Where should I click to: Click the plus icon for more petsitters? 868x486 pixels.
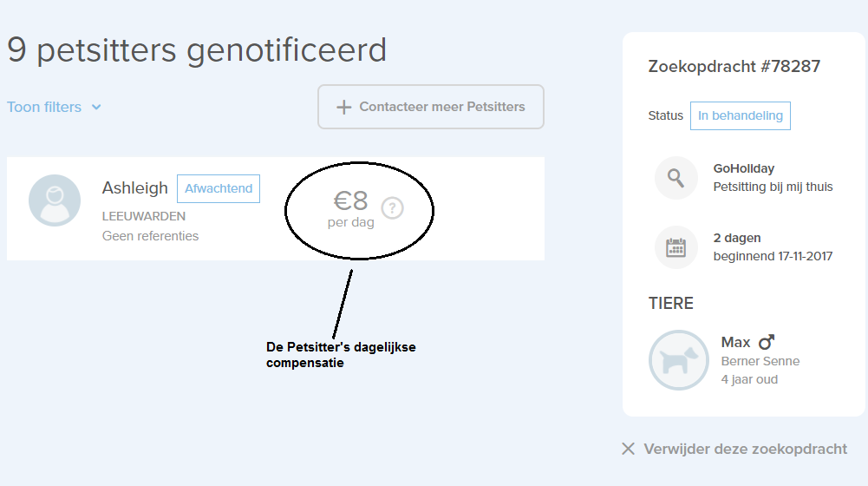tap(343, 107)
